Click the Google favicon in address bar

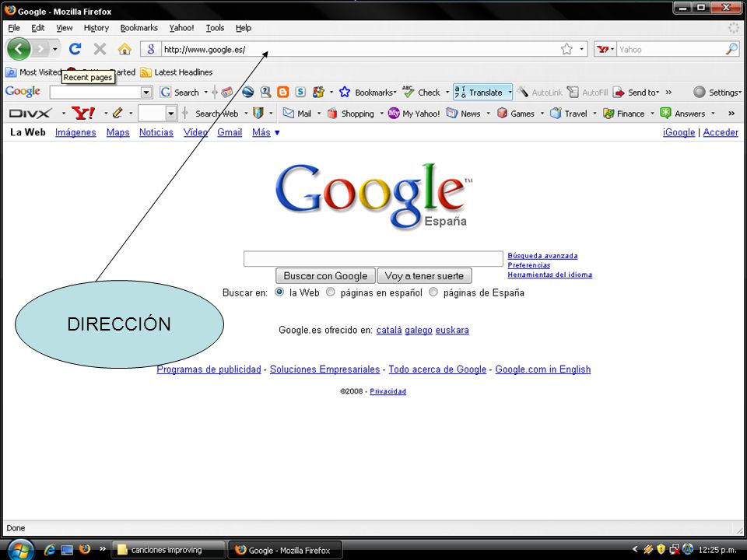coord(151,49)
